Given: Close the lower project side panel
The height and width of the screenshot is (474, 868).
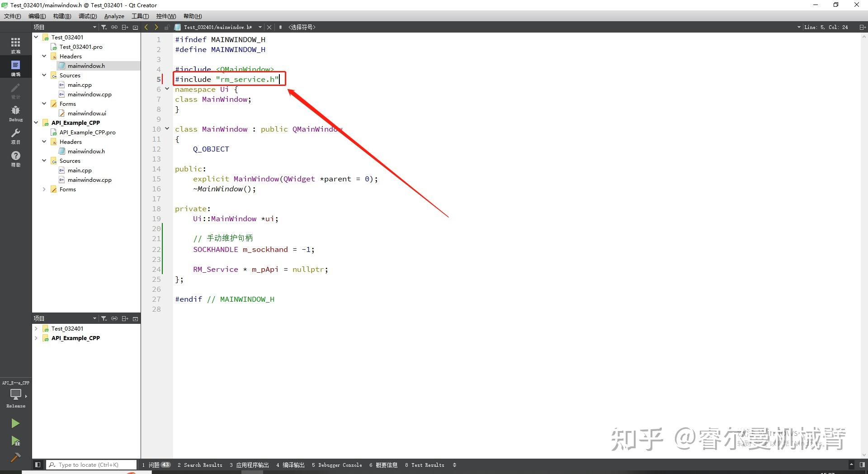Looking at the screenshot, I should (x=135, y=318).
